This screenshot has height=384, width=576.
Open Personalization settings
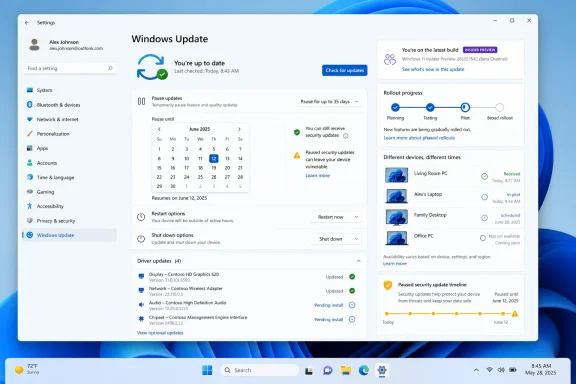[x=69, y=134]
